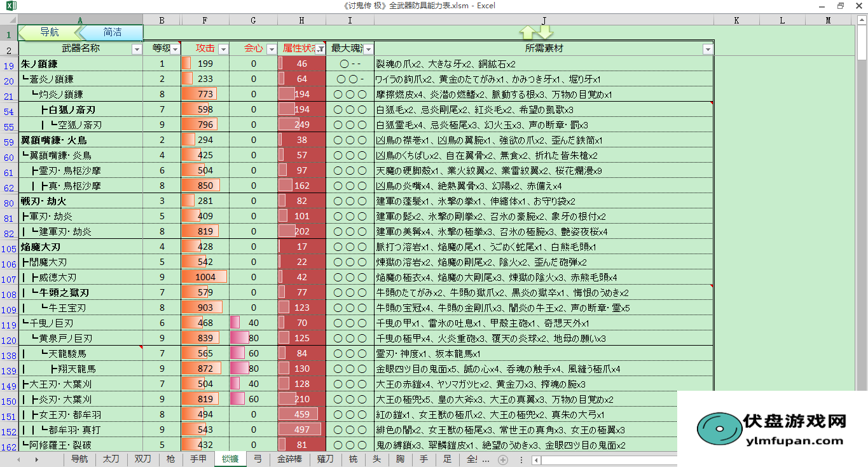Select the 灼炎ノ鎖鎌 weapon name cell
Viewport: 868px width, 467px height.
pyautogui.click(x=80, y=94)
